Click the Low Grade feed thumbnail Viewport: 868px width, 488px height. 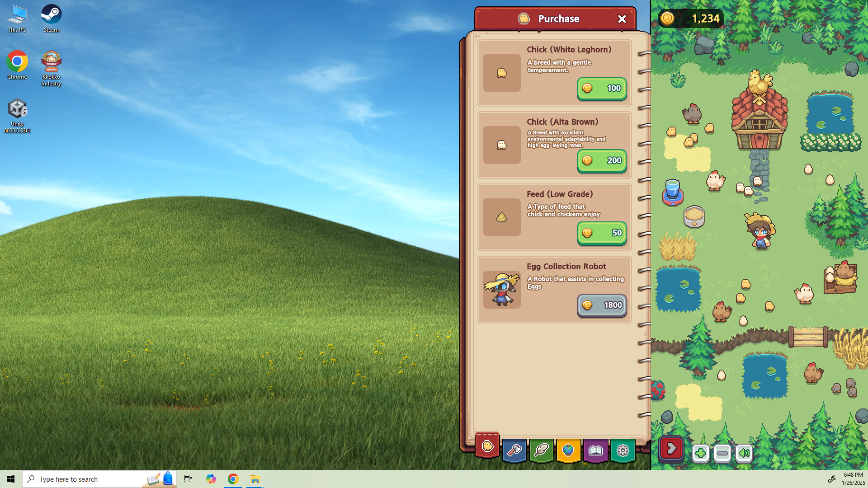[502, 217]
